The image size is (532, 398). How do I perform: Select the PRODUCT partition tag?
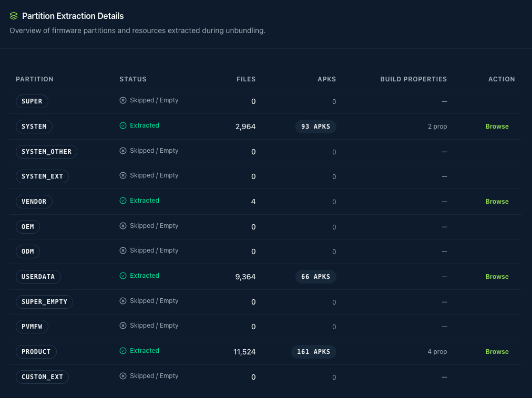(x=36, y=352)
